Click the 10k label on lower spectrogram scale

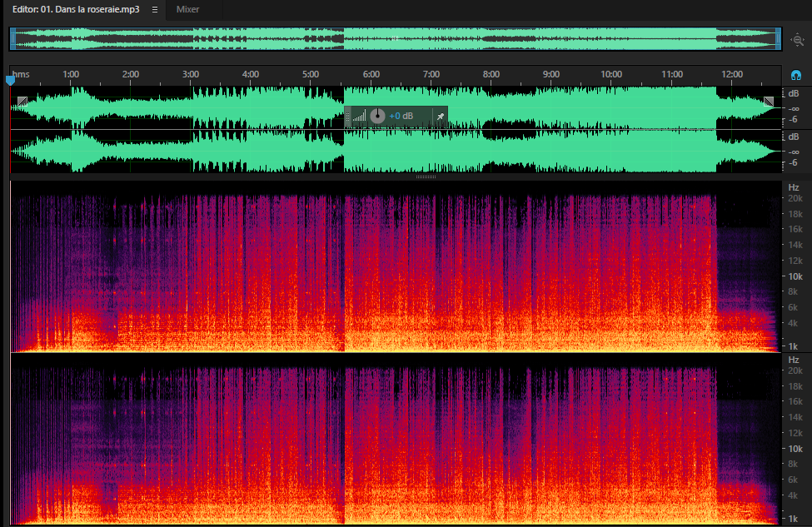click(795, 449)
